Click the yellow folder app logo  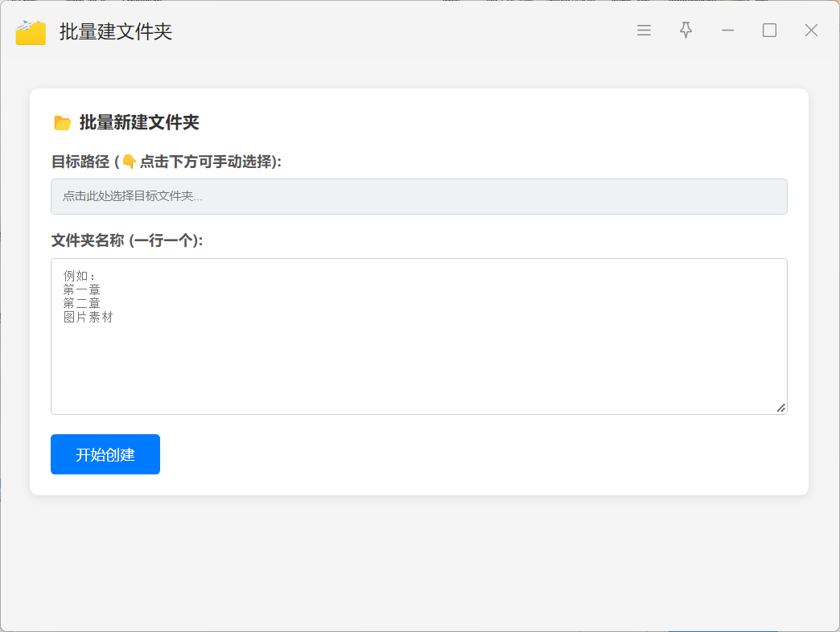31,32
